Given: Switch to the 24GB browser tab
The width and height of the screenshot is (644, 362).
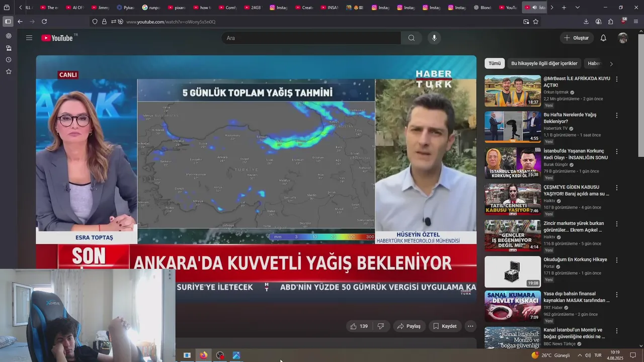Looking at the screenshot, I should 253,8.
